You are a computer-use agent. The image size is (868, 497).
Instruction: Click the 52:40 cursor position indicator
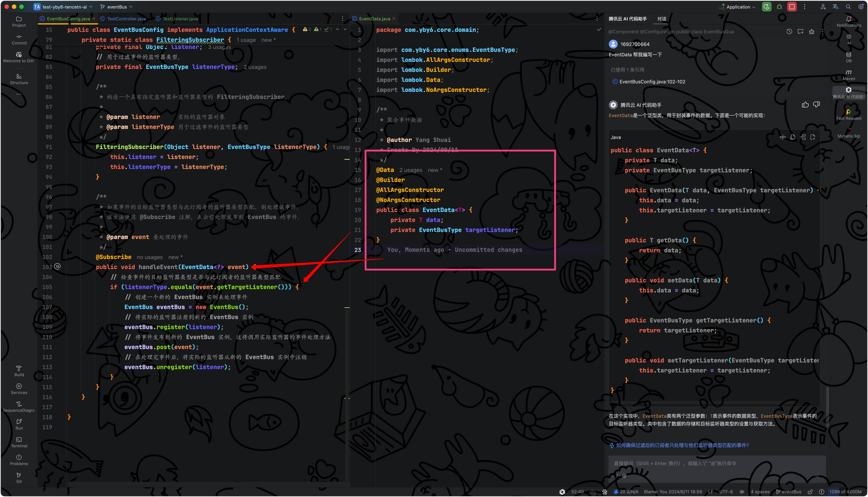577,492
